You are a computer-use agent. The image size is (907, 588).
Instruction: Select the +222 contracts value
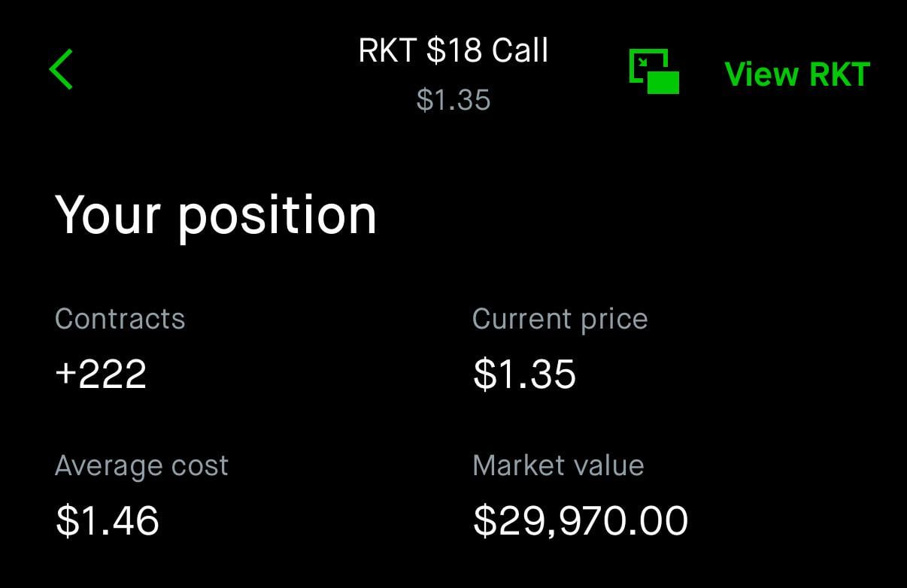(x=101, y=374)
